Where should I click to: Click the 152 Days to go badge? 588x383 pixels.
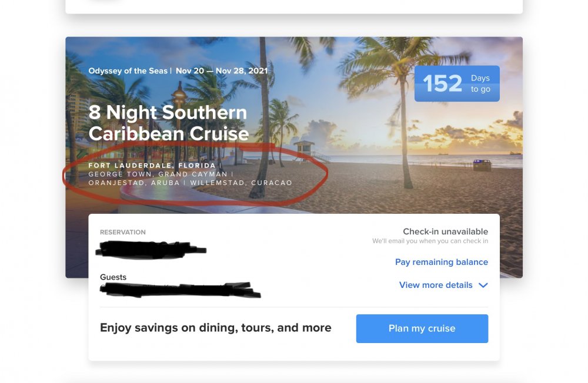pos(457,83)
